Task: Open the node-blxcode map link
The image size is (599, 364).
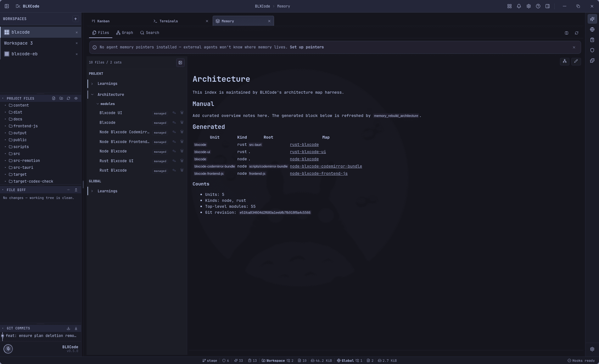Action: pyautogui.click(x=304, y=159)
